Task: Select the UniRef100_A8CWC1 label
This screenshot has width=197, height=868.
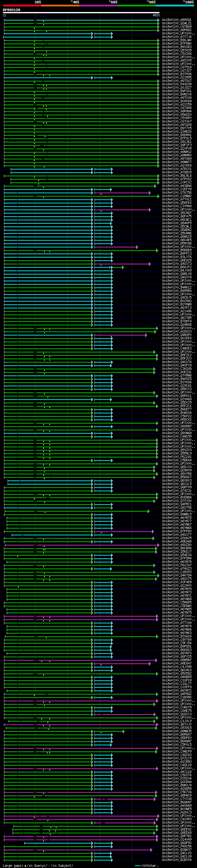Action: (176, 220)
